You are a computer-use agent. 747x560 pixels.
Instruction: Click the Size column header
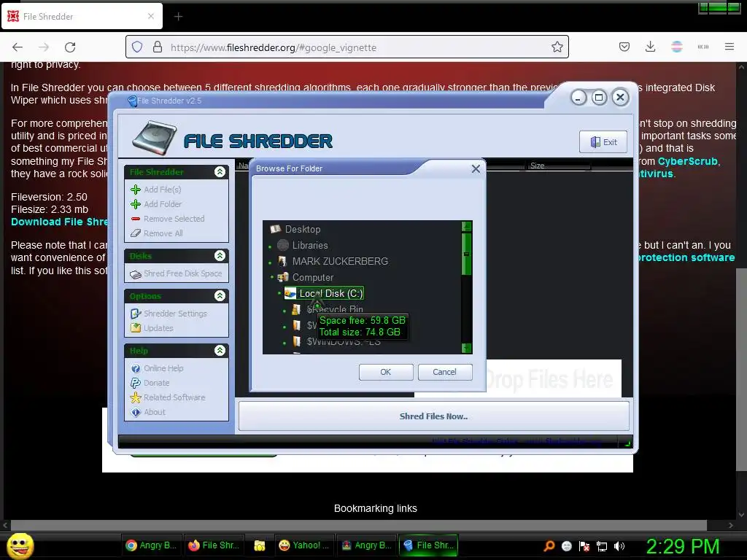click(558, 166)
